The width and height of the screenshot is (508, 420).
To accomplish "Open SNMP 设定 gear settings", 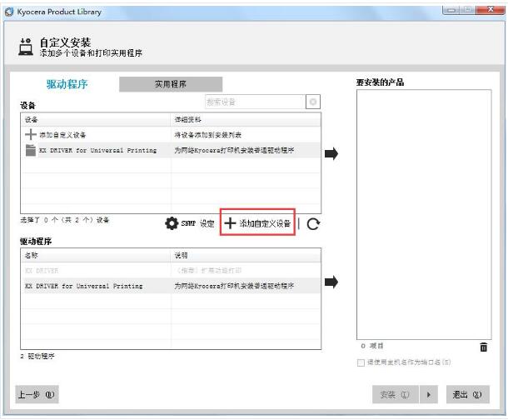I will (x=190, y=223).
